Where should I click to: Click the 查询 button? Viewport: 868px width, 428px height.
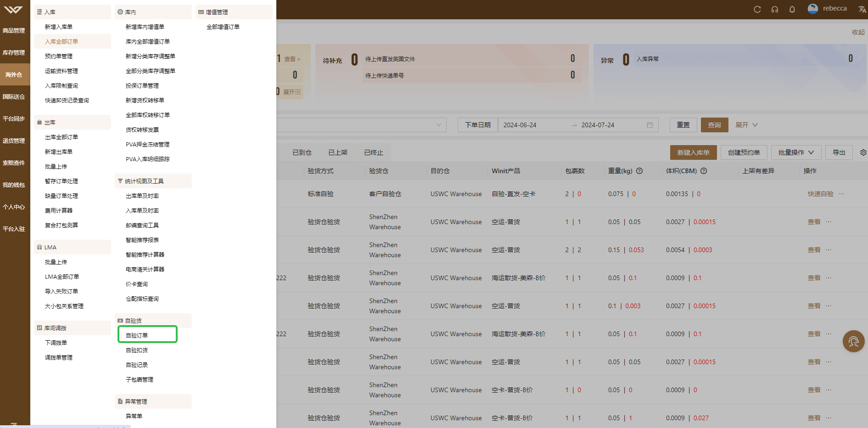click(x=714, y=125)
